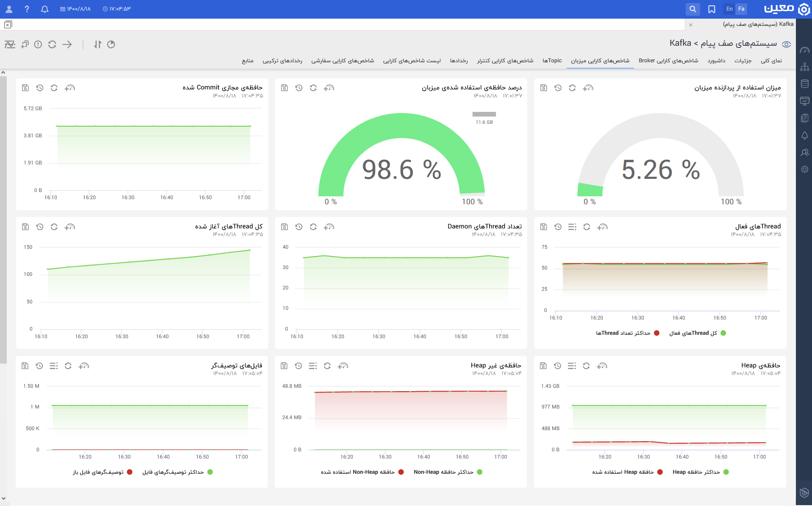Image resolution: width=812 pixels, height=506 pixels.
Task: Toggle توصیف‌گرهای فایل باز legend series
Action: coord(103,472)
